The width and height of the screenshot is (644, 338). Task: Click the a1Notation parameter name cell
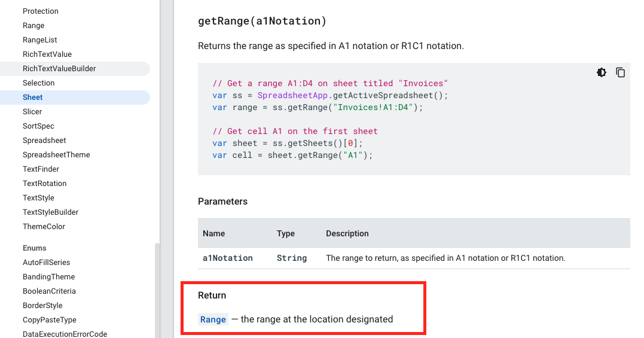point(228,258)
